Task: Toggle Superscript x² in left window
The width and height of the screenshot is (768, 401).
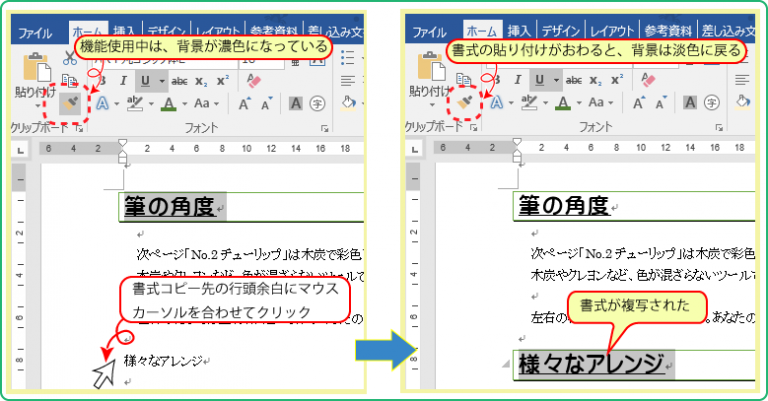Action: [x=223, y=81]
